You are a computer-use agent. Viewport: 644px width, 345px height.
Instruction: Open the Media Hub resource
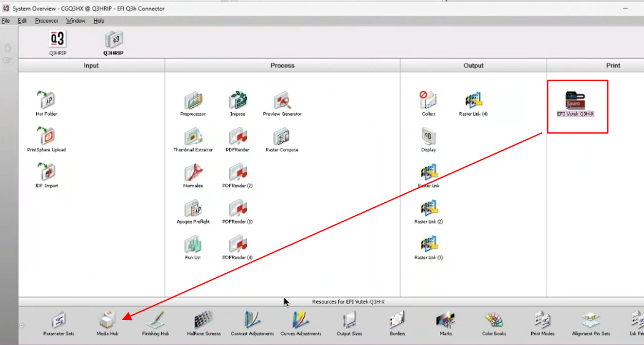(107, 320)
